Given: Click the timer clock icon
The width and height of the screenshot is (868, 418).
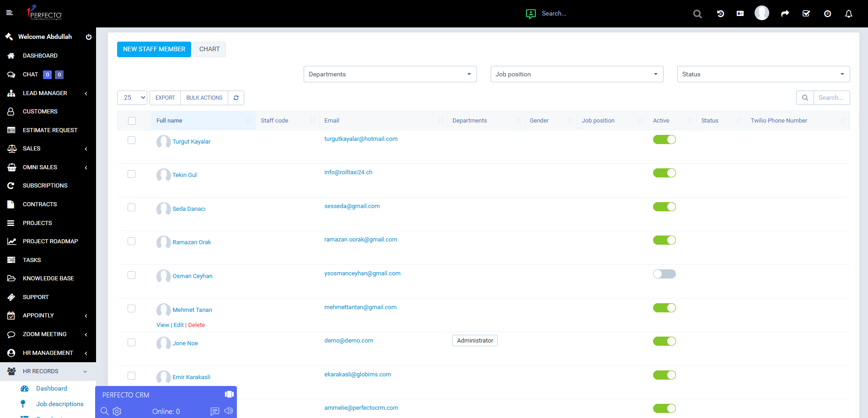Looking at the screenshot, I should (827, 14).
